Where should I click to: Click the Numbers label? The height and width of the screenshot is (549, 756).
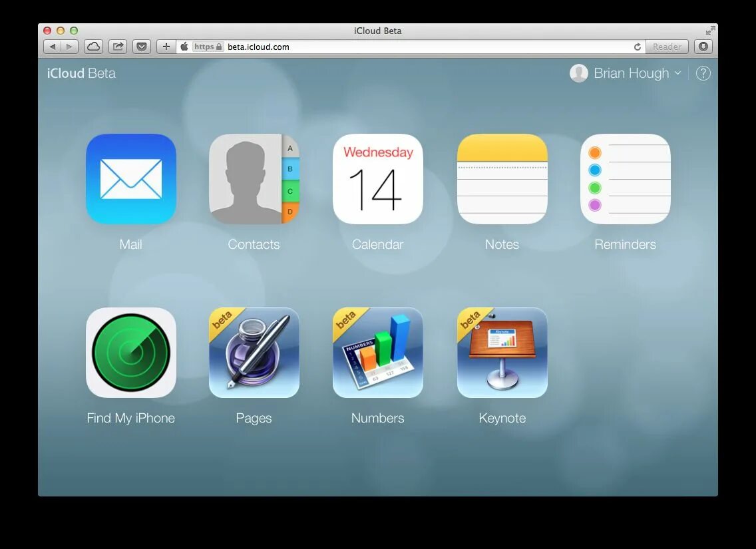[377, 418]
